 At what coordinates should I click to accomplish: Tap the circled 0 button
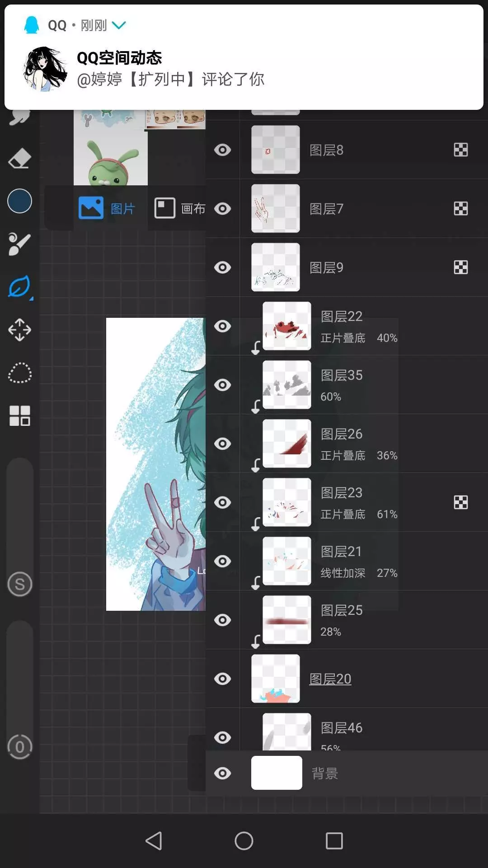19,747
